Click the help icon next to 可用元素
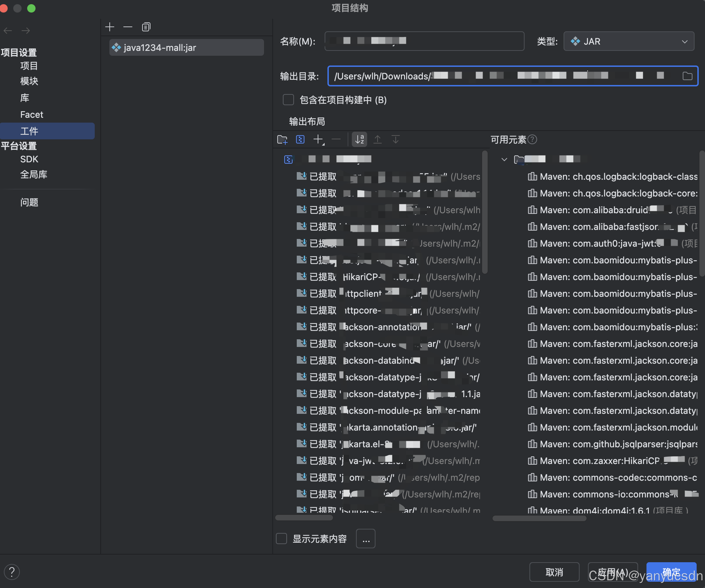 532,140
